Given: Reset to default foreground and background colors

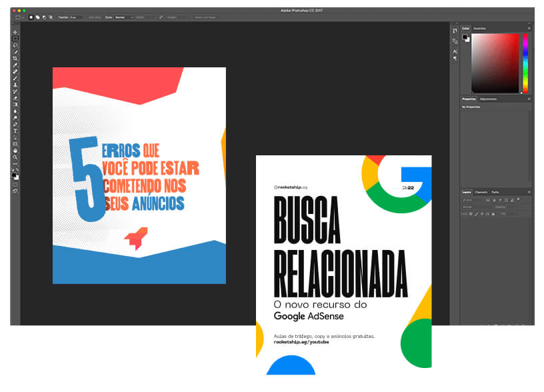Looking at the screenshot, I should pos(13,169).
